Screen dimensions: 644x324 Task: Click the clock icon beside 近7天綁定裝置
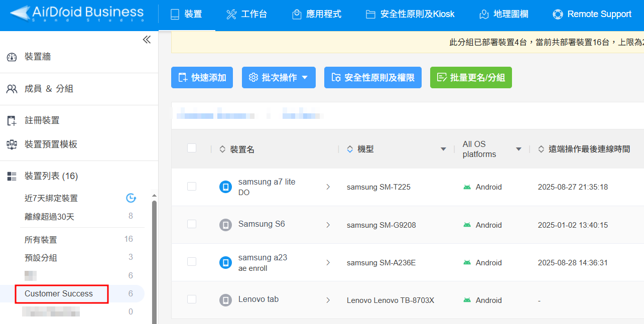[x=131, y=198]
